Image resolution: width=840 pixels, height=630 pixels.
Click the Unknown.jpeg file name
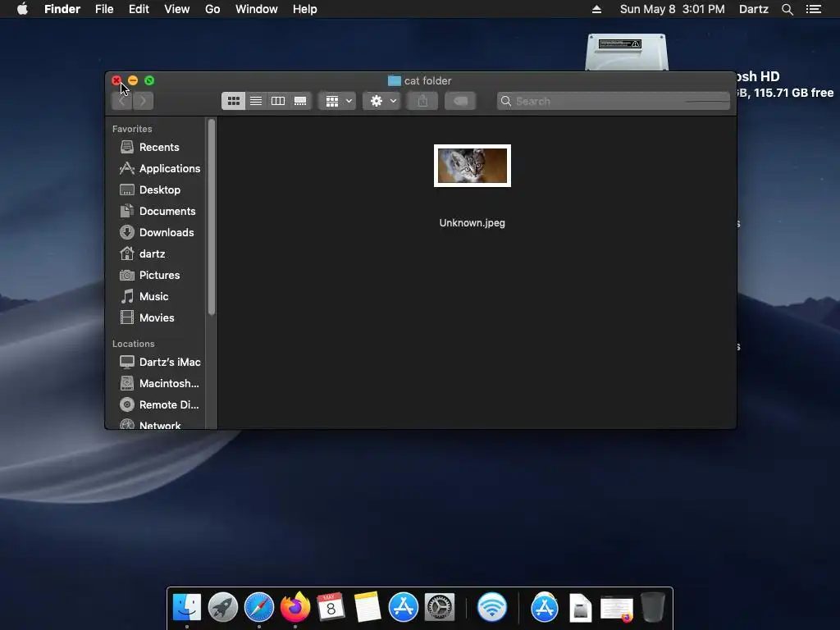(x=472, y=223)
